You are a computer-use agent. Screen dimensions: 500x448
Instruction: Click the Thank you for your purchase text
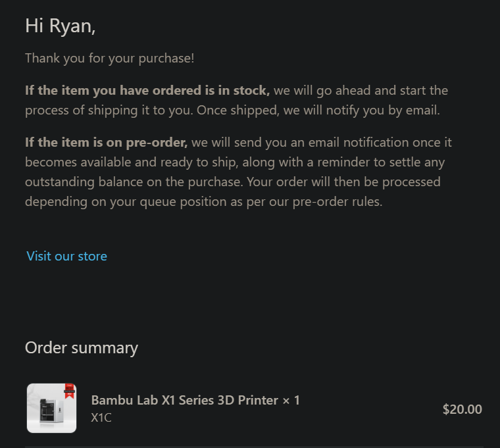pyautogui.click(x=110, y=59)
